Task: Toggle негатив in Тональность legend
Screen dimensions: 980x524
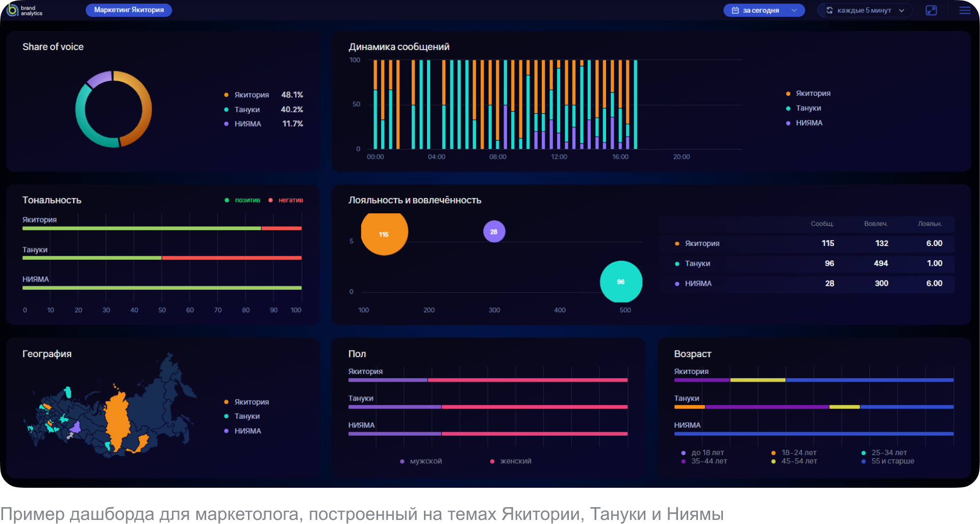Action: [286, 200]
